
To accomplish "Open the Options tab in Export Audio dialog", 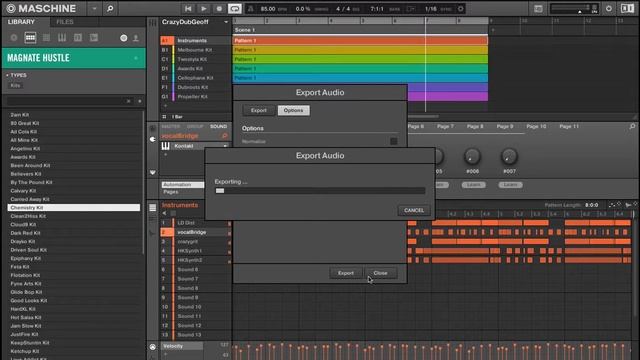I will [x=293, y=110].
